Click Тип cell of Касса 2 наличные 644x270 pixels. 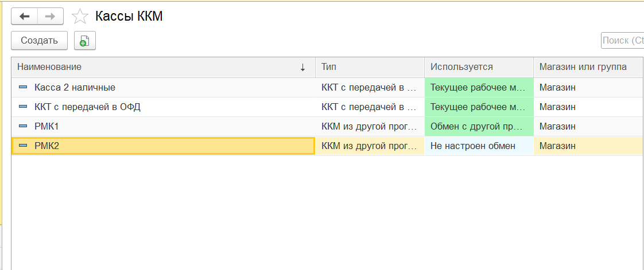tap(370, 87)
